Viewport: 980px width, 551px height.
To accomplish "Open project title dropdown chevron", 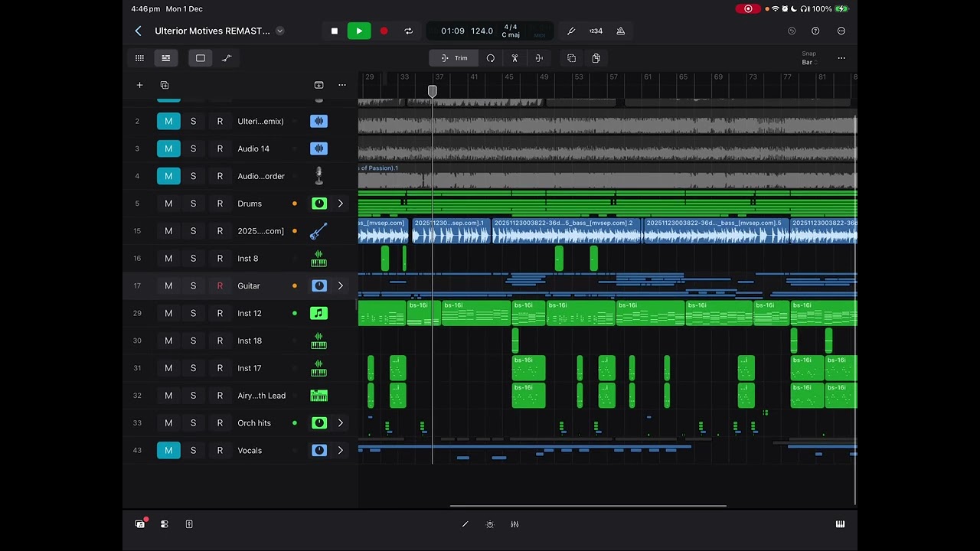I will coord(280,31).
